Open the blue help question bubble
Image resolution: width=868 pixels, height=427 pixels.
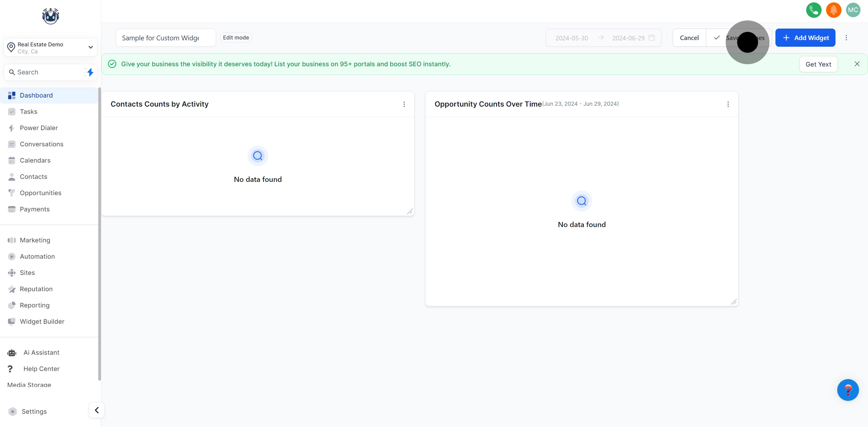(848, 390)
